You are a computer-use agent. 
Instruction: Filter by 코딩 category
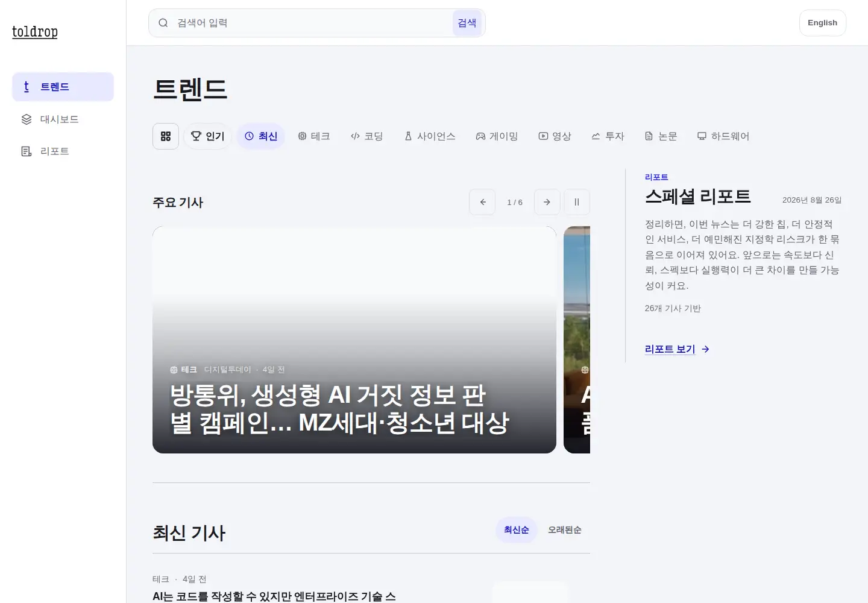[366, 136]
